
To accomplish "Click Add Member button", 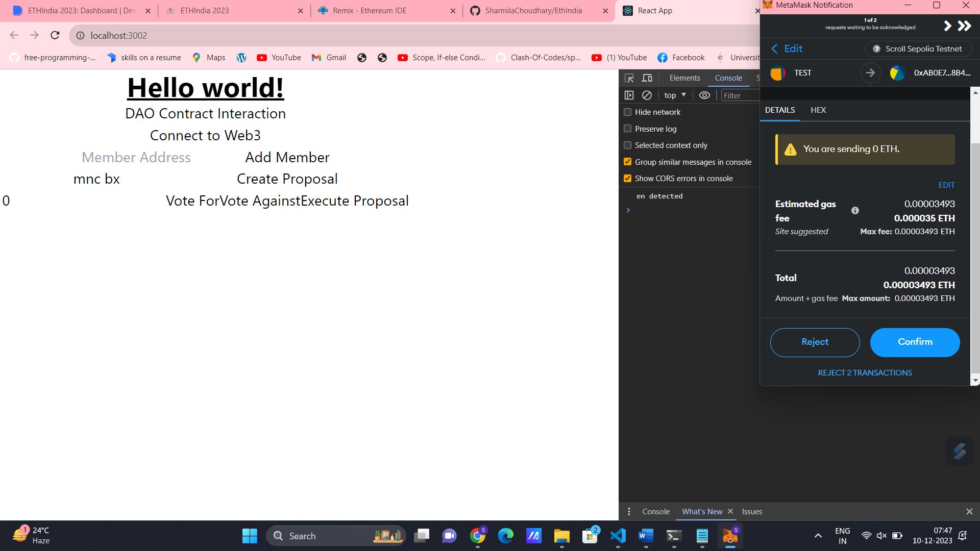I will tap(287, 157).
